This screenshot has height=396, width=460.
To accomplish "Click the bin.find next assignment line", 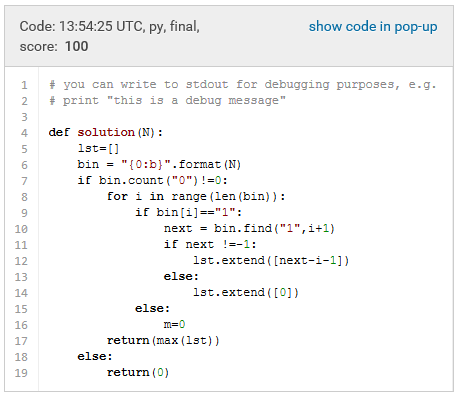I will click(x=249, y=228).
